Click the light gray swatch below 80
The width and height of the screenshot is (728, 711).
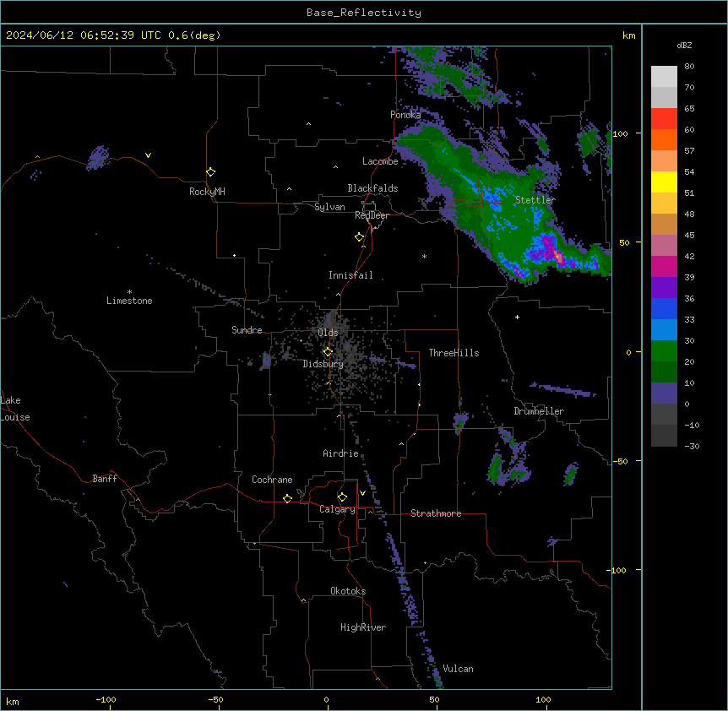pos(664,76)
